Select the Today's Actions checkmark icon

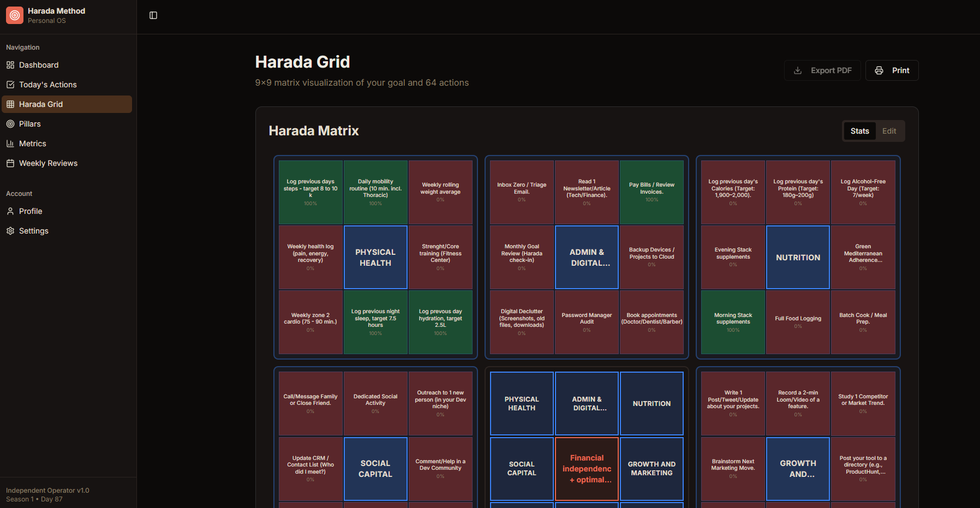(10, 84)
